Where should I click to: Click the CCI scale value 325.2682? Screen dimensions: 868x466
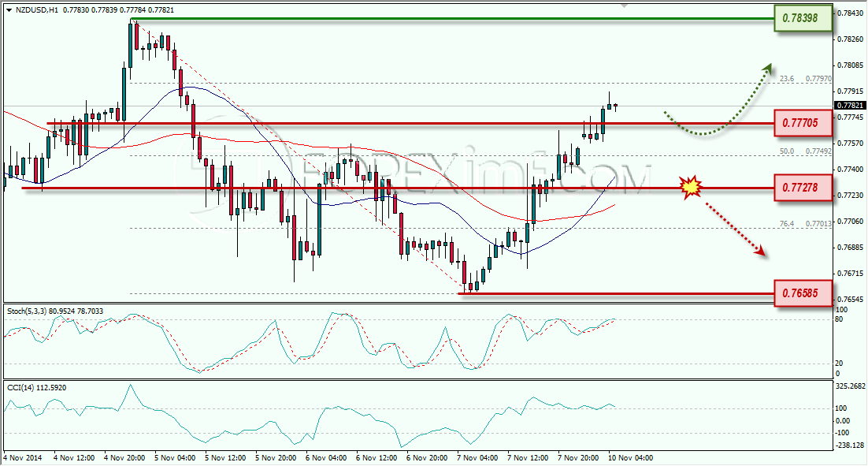[851, 386]
